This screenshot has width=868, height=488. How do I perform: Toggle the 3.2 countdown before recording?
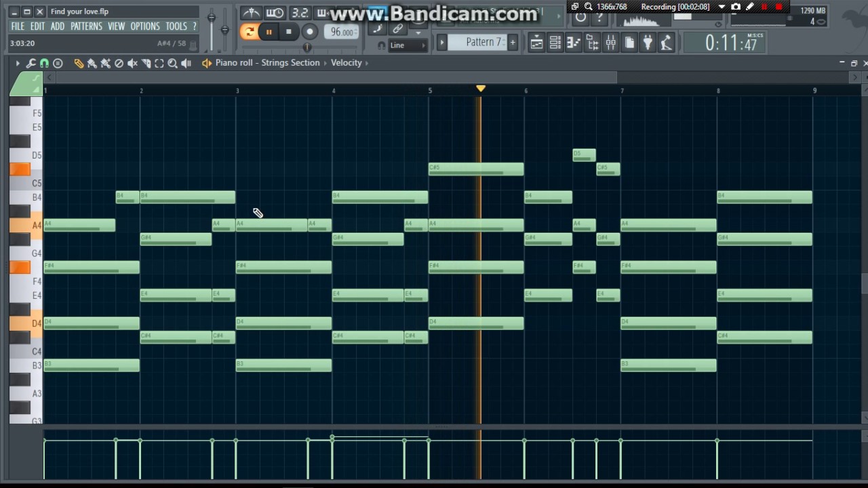(x=299, y=13)
